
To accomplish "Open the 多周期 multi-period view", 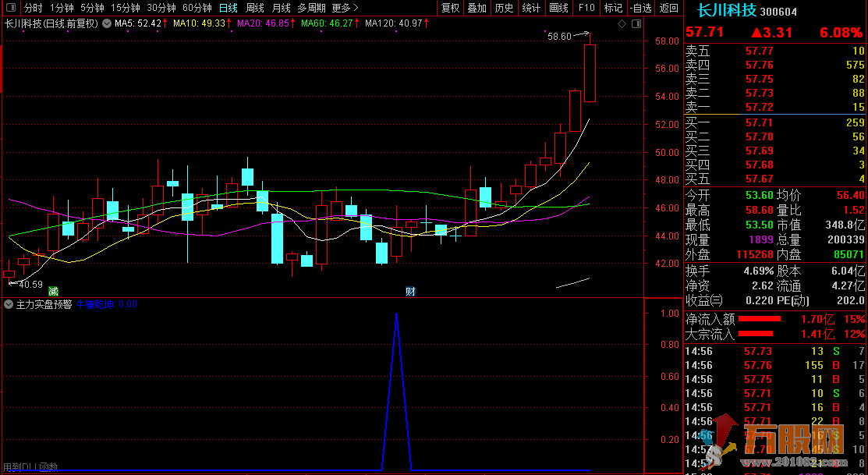I will [312, 8].
